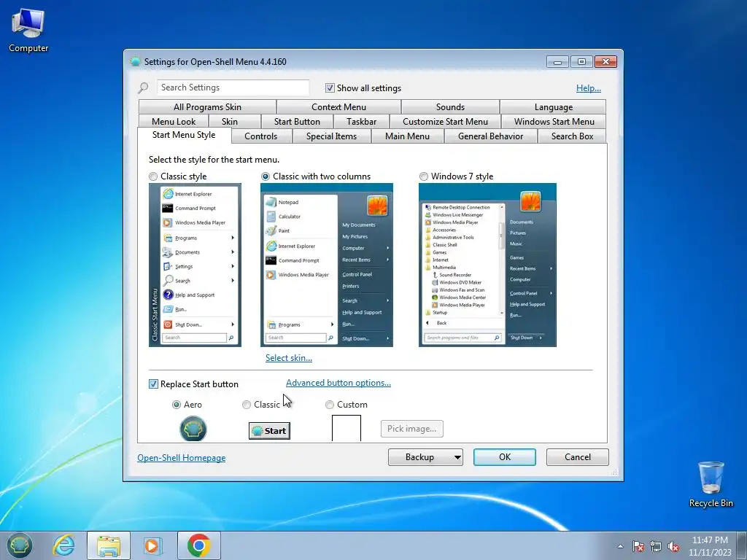Select the Classic start button option
The image size is (747, 560).
pos(247,405)
